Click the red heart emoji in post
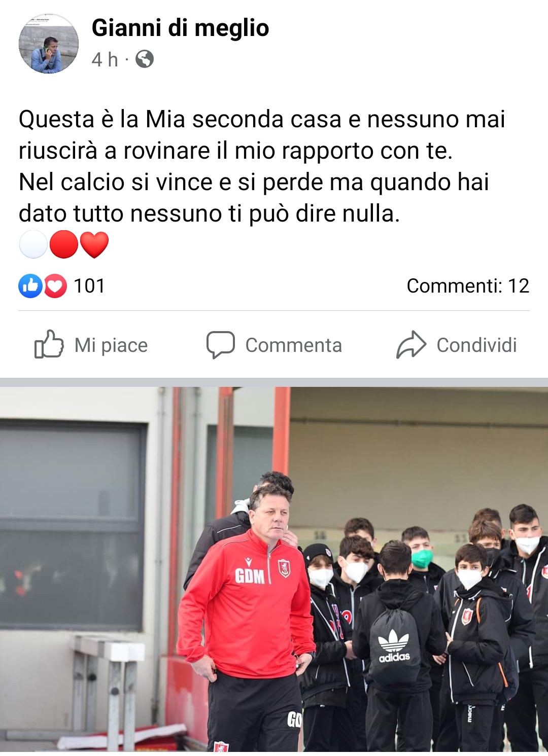 [x=94, y=245]
